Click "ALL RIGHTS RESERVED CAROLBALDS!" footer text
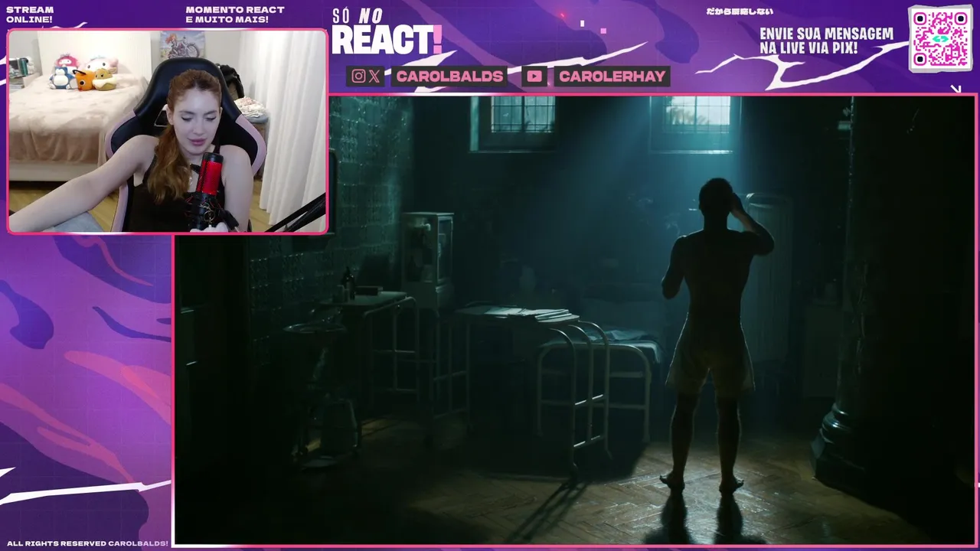980x551 pixels. [x=87, y=543]
